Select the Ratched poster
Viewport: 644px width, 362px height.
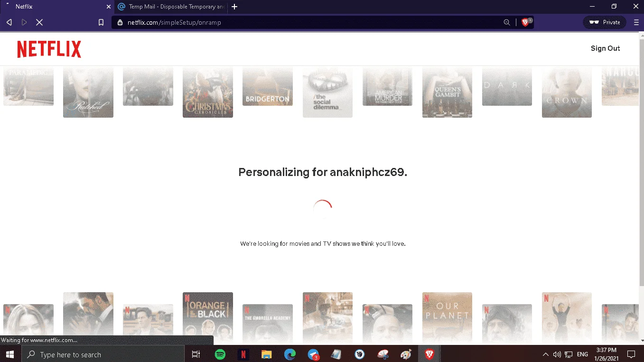(x=88, y=92)
